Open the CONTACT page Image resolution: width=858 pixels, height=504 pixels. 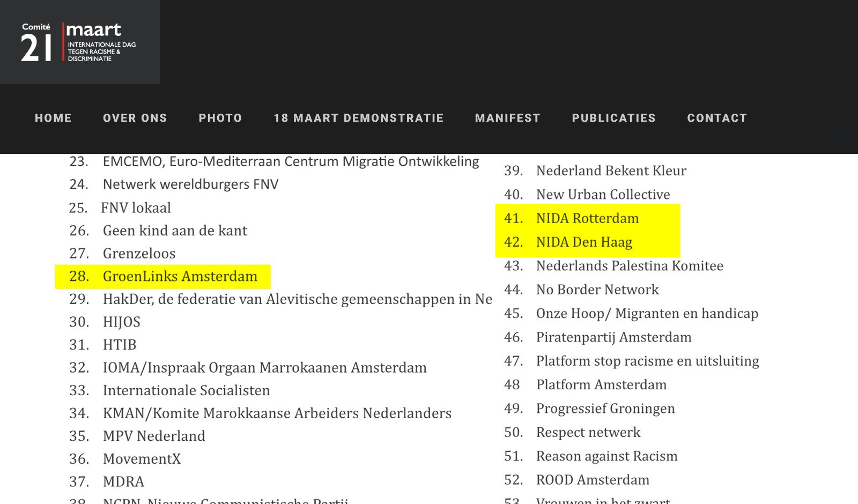(x=718, y=118)
